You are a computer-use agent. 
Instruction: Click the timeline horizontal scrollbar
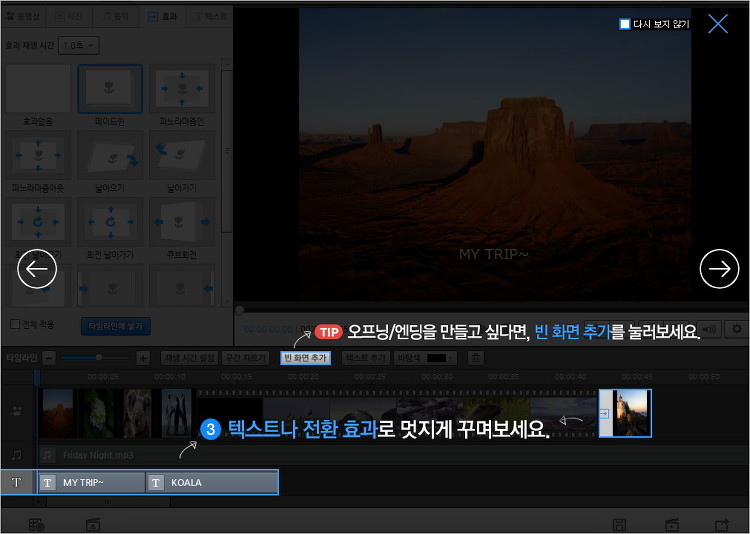pyautogui.click(x=108, y=502)
